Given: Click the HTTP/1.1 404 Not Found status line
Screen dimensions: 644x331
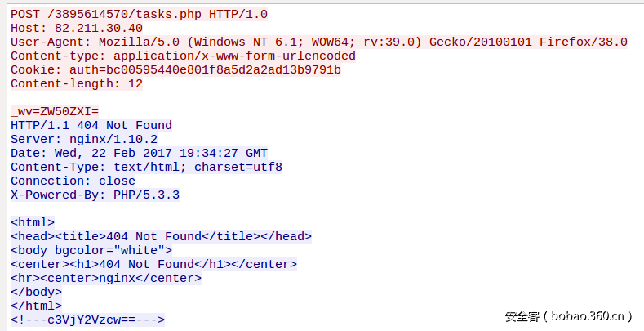Looking at the screenshot, I should pos(91,125).
